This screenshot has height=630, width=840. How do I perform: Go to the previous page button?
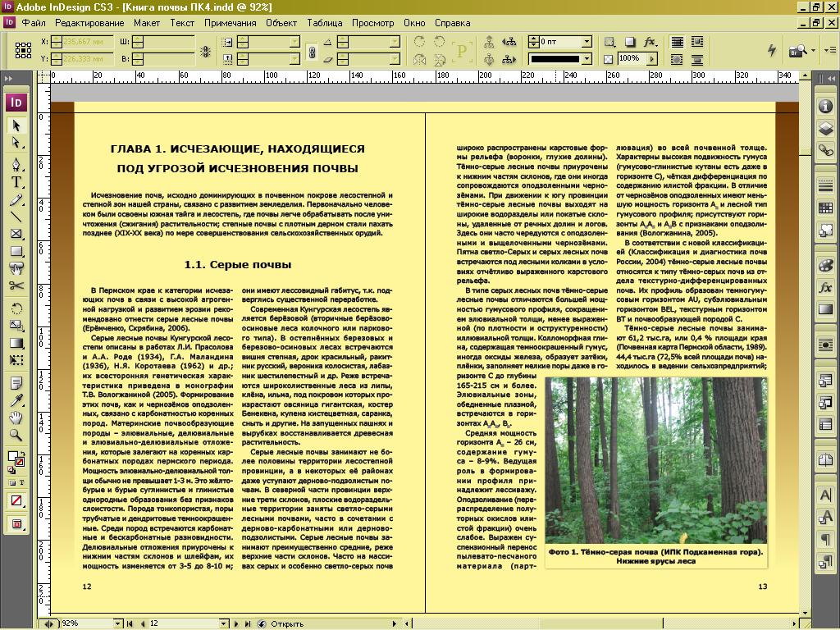[143, 623]
